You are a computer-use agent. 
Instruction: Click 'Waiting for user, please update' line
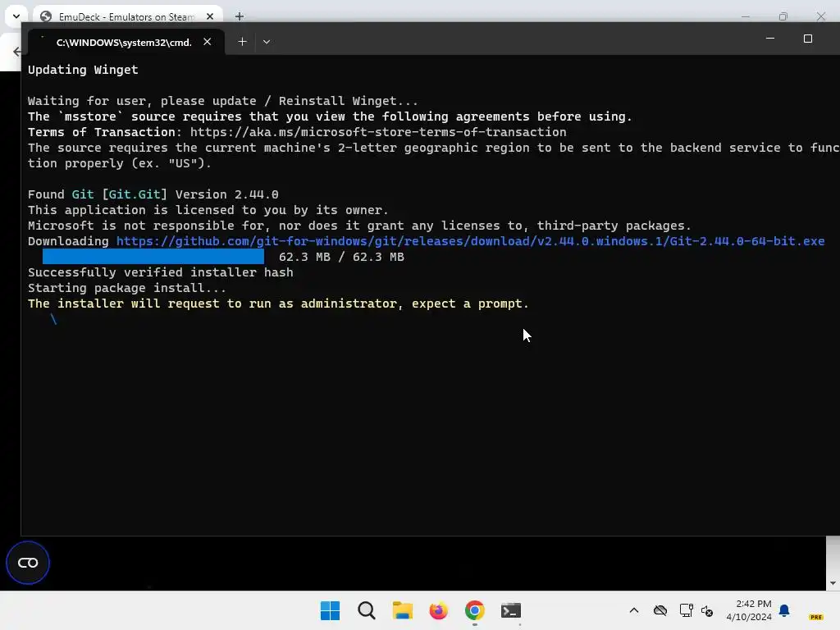coord(223,101)
